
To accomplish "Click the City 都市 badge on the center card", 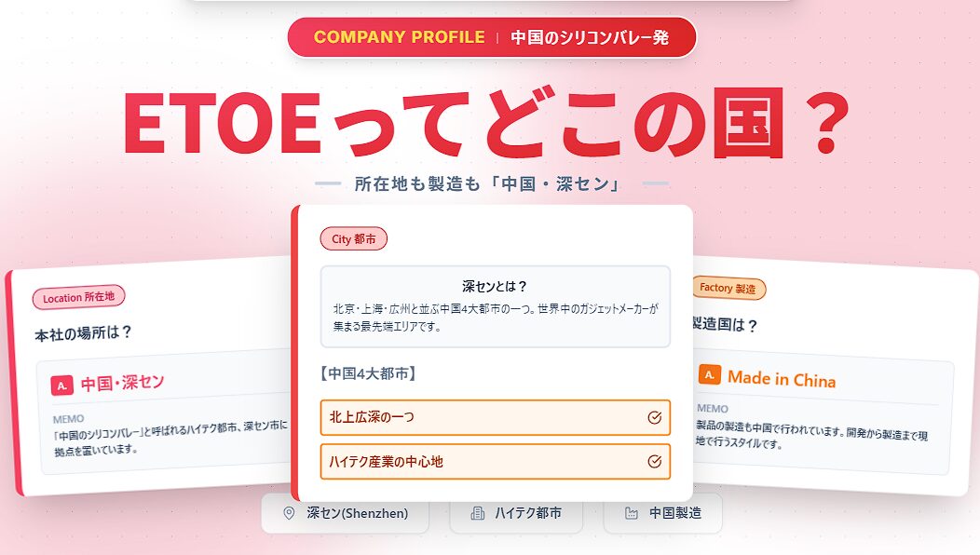I will point(354,238).
